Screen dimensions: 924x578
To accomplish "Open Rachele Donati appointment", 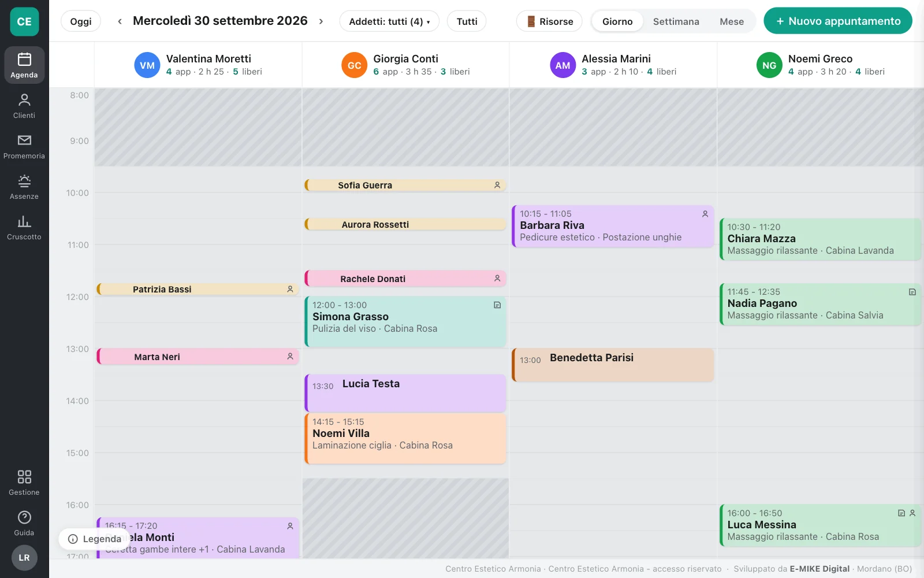I will click(x=405, y=279).
